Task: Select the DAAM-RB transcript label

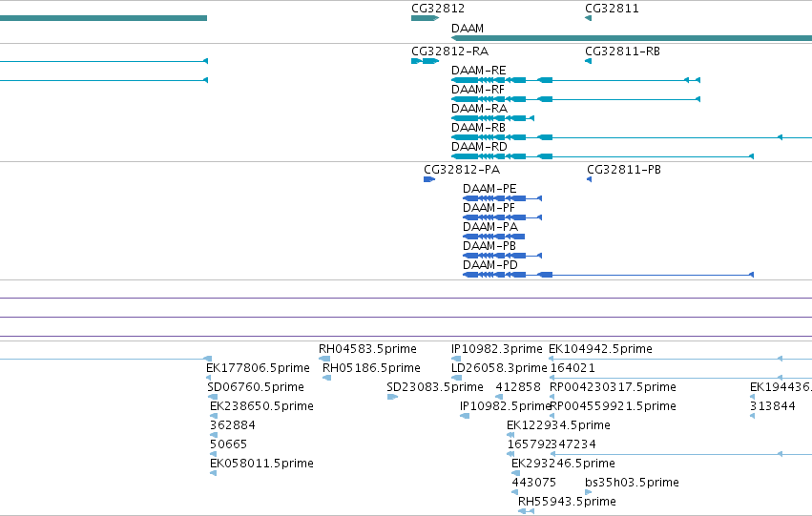Action: [478, 128]
